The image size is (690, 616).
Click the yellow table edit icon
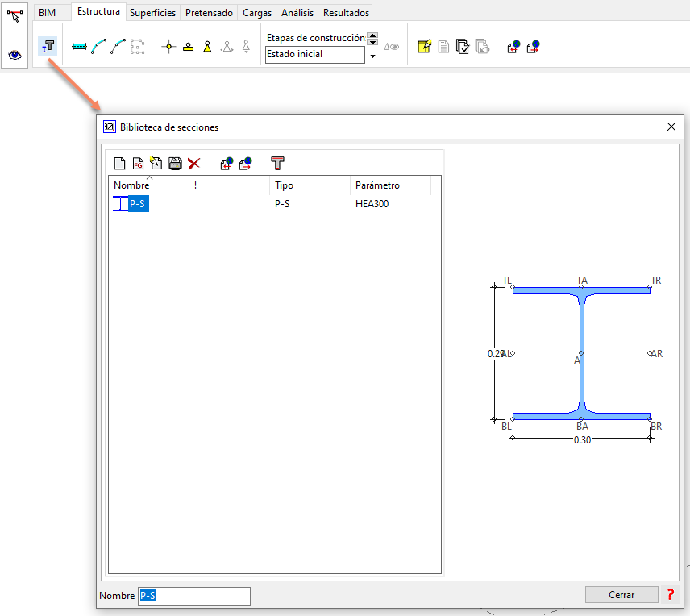[424, 46]
